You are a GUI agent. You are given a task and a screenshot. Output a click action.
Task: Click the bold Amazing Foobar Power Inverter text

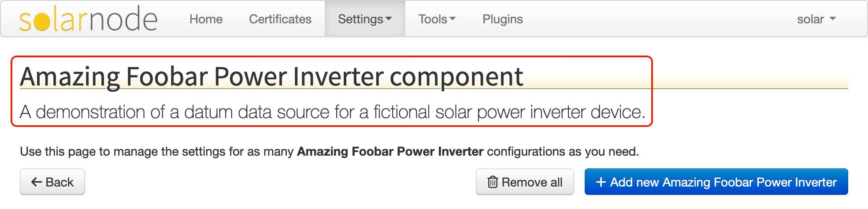(x=390, y=152)
